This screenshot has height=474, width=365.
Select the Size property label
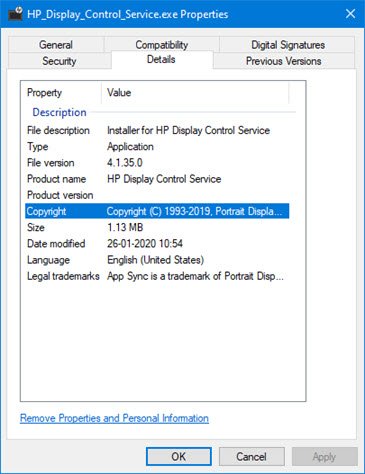coord(36,227)
